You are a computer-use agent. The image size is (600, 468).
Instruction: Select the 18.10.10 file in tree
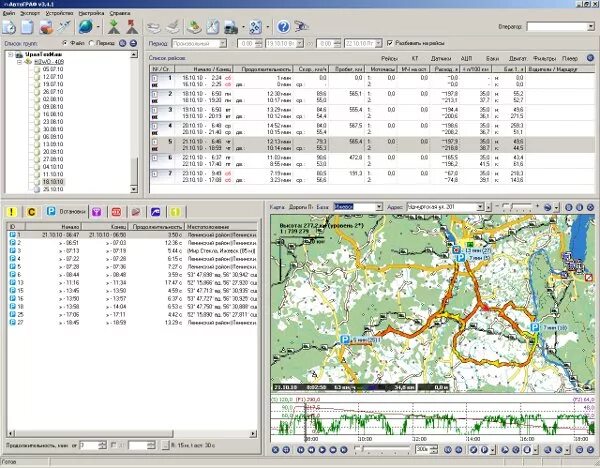coord(53,182)
